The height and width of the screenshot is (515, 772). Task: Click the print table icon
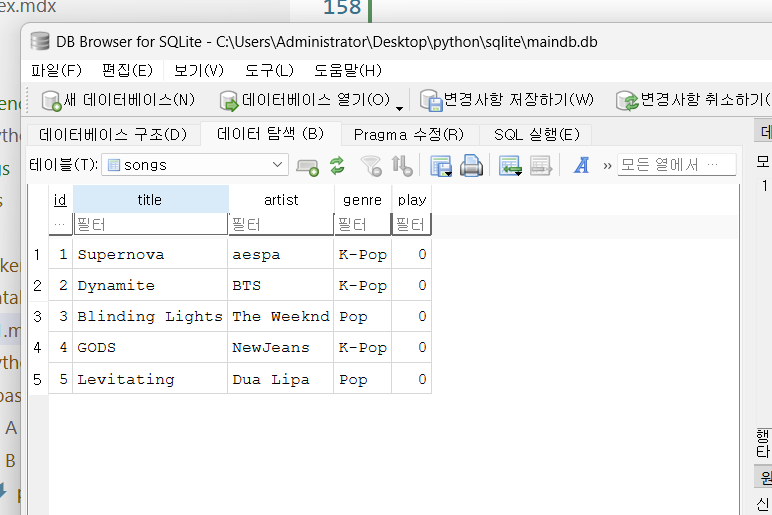point(471,165)
